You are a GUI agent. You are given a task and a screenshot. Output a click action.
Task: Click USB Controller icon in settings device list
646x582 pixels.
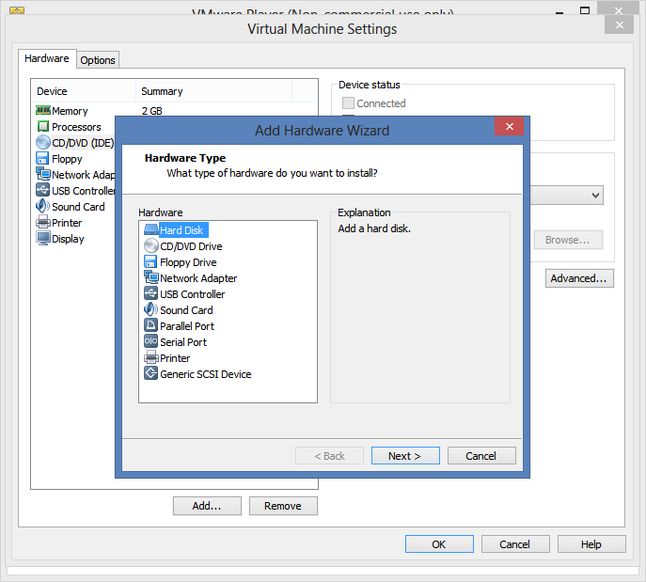pyautogui.click(x=42, y=190)
